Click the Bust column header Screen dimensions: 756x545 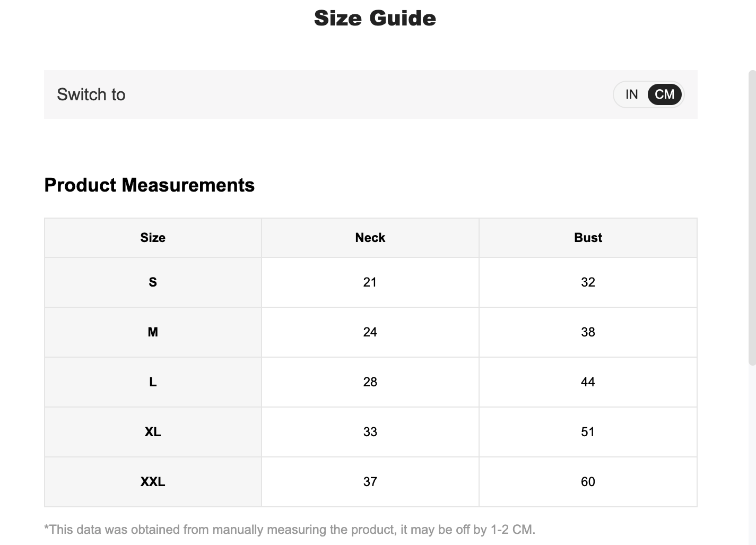coord(588,238)
